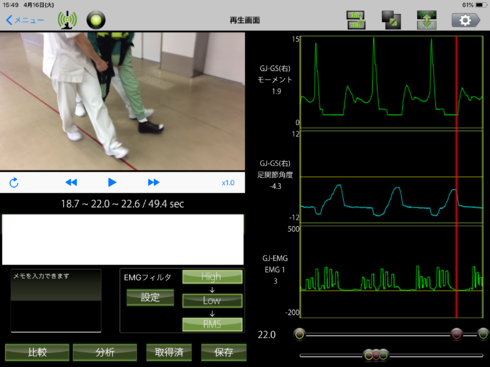Tap the red cursor line in the moment graph
The height and width of the screenshot is (367, 490).
[x=457, y=82]
